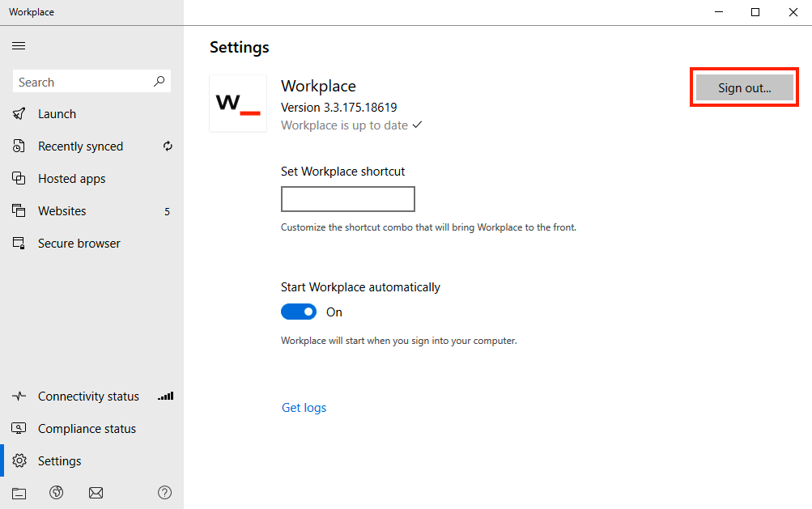Click the Workplace logo thumbnail
The height and width of the screenshot is (509, 812).
[x=238, y=104]
